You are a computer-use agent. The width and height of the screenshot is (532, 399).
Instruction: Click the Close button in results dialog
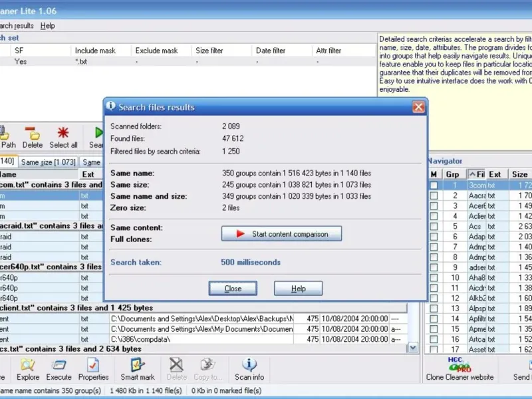[x=233, y=289]
